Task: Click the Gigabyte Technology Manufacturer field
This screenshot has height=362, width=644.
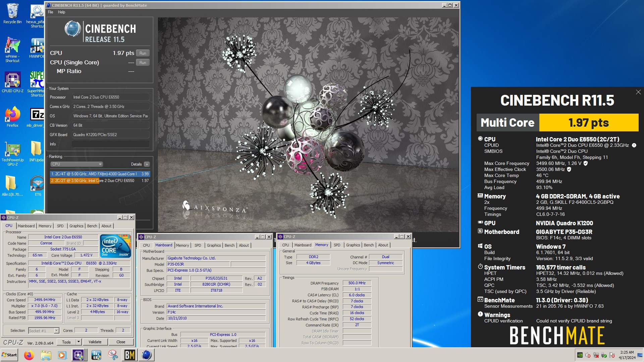Action: (x=216, y=258)
